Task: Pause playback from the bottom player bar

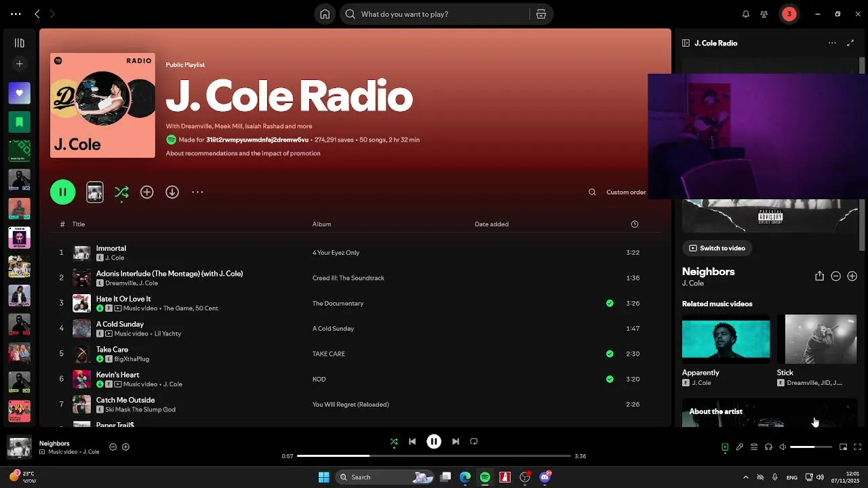Action: [x=434, y=441]
